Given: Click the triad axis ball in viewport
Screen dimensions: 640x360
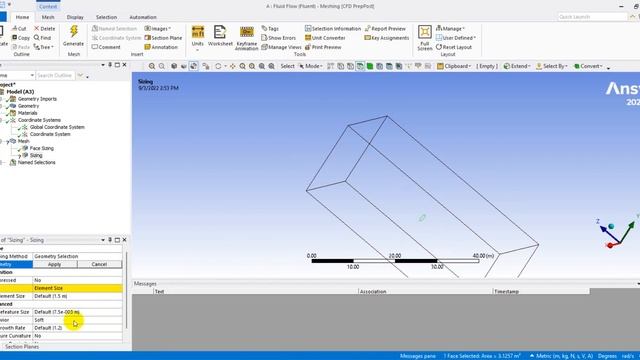Looking at the screenshot, I should pyautogui.click(x=611, y=226).
